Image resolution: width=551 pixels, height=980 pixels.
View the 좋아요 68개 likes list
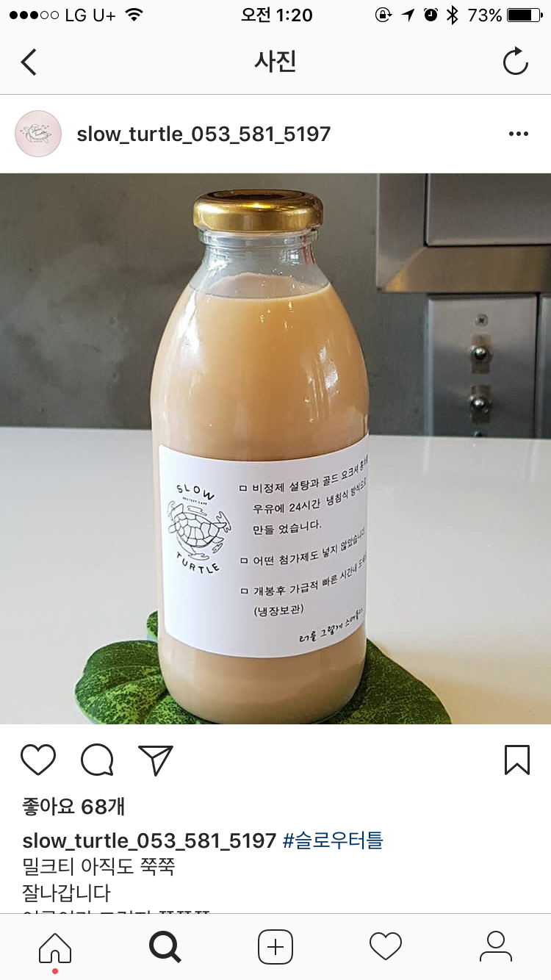pyautogui.click(x=73, y=807)
